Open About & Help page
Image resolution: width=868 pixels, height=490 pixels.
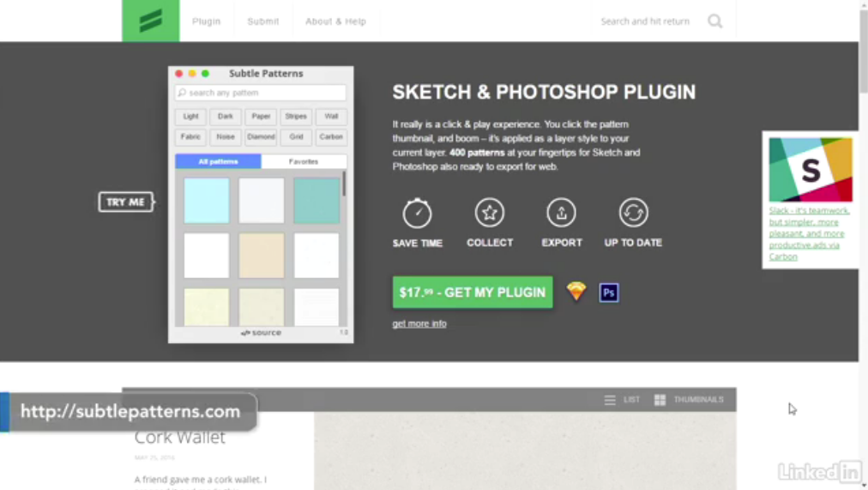[335, 21]
